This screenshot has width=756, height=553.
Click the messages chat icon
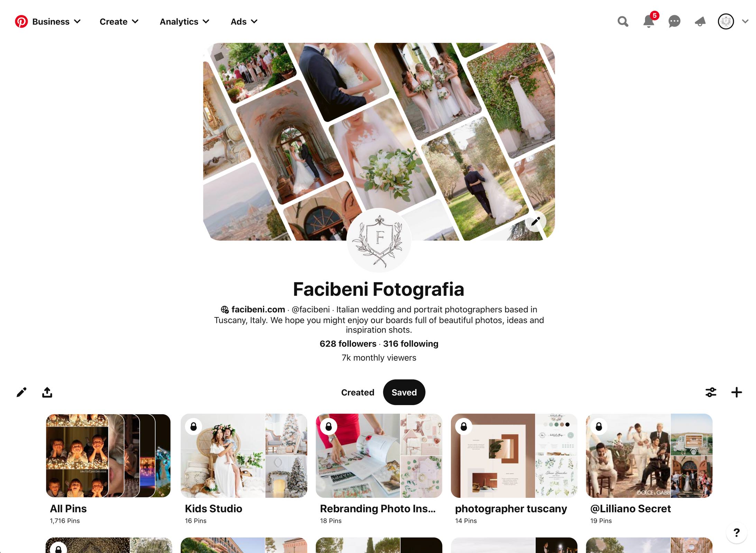coord(674,21)
